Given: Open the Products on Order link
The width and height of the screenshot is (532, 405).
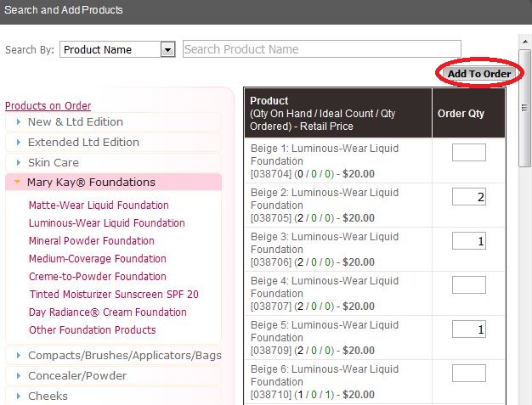Looking at the screenshot, I should (x=48, y=106).
